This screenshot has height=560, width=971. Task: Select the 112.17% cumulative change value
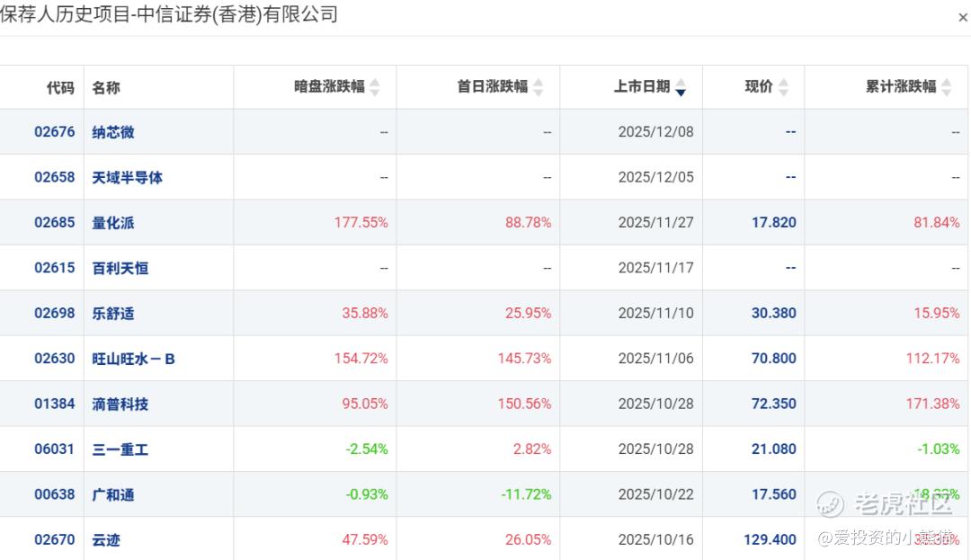click(x=933, y=359)
